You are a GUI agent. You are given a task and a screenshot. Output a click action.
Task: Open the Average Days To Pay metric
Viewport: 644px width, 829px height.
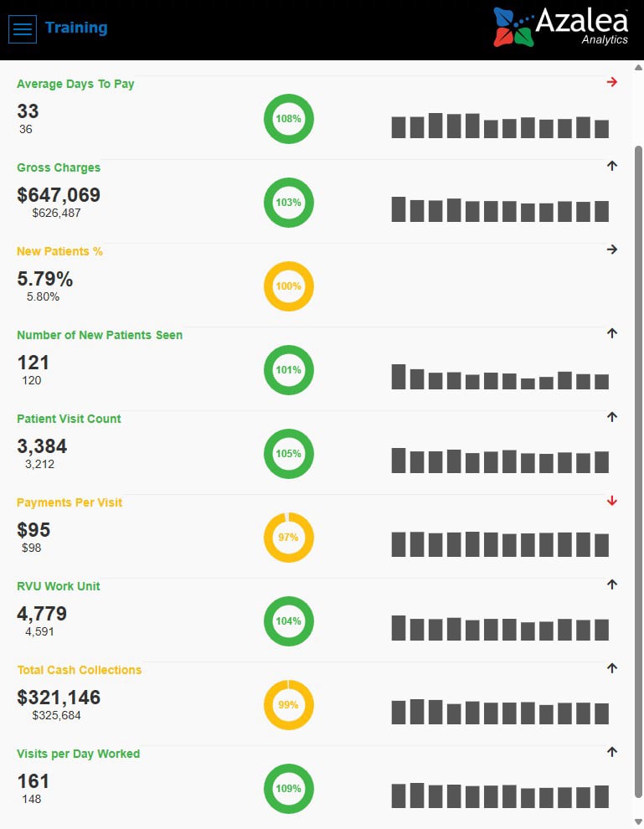click(x=75, y=84)
